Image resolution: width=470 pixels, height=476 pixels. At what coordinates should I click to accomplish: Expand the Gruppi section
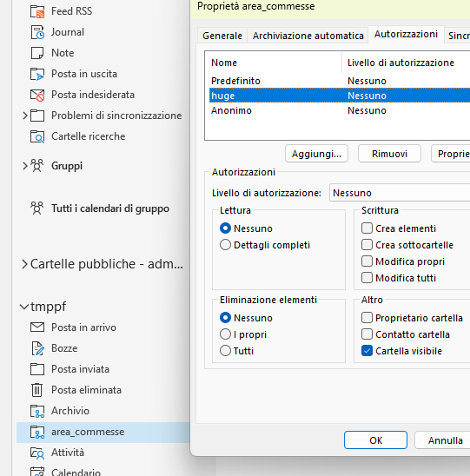[25, 166]
